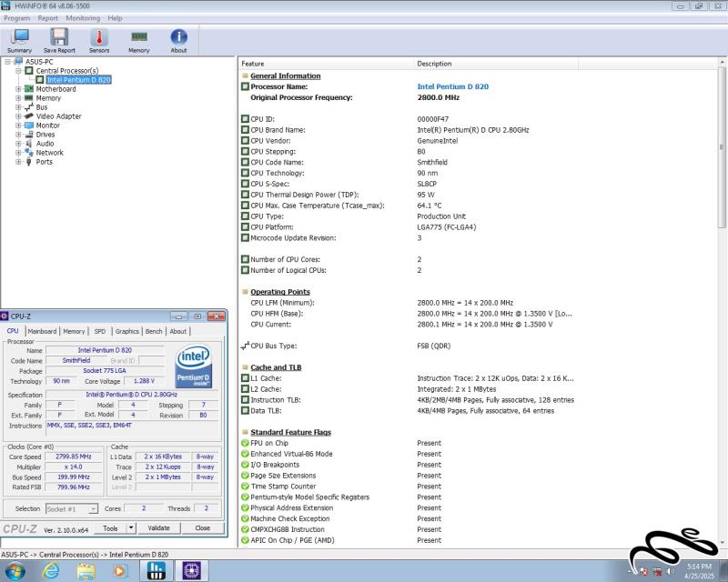Click the Tools button in CPU-Z
The height and width of the screenshot is (582, 728).
[110, 527]
